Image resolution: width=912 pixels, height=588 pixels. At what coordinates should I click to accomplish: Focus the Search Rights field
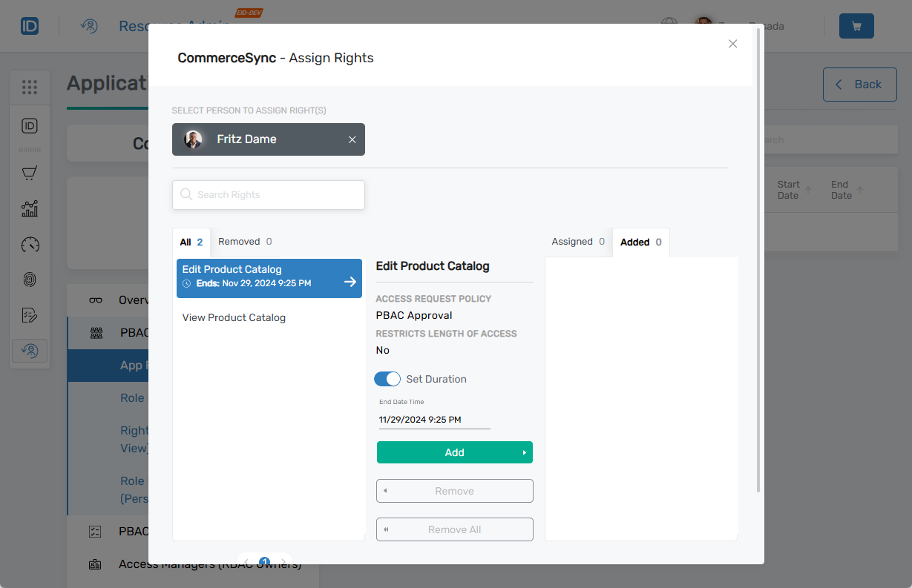(269, 195)
